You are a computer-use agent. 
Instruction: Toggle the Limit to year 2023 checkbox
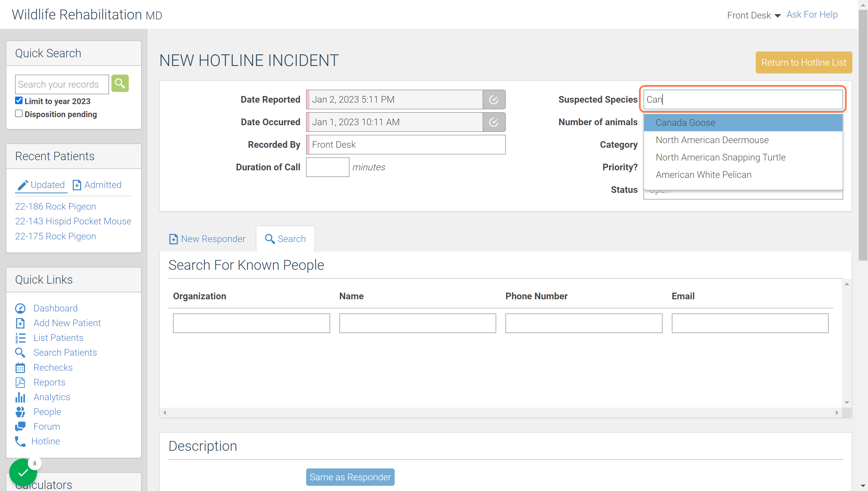[x=19, y=101]
